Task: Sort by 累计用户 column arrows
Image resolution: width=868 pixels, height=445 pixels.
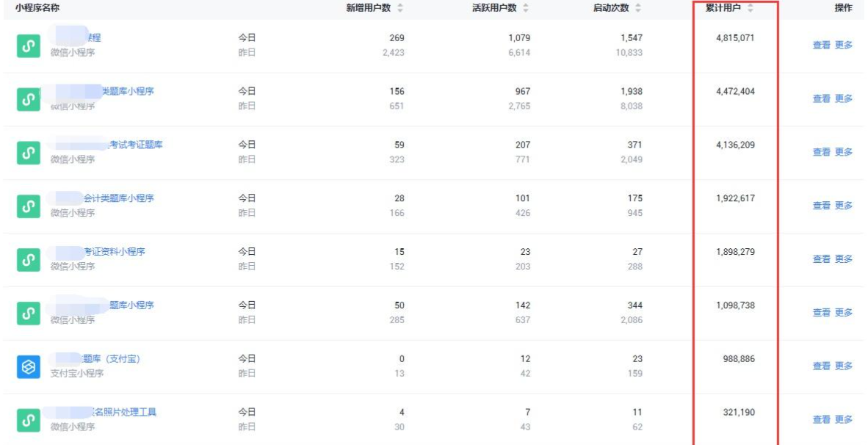Action: (x=751, y=8)
